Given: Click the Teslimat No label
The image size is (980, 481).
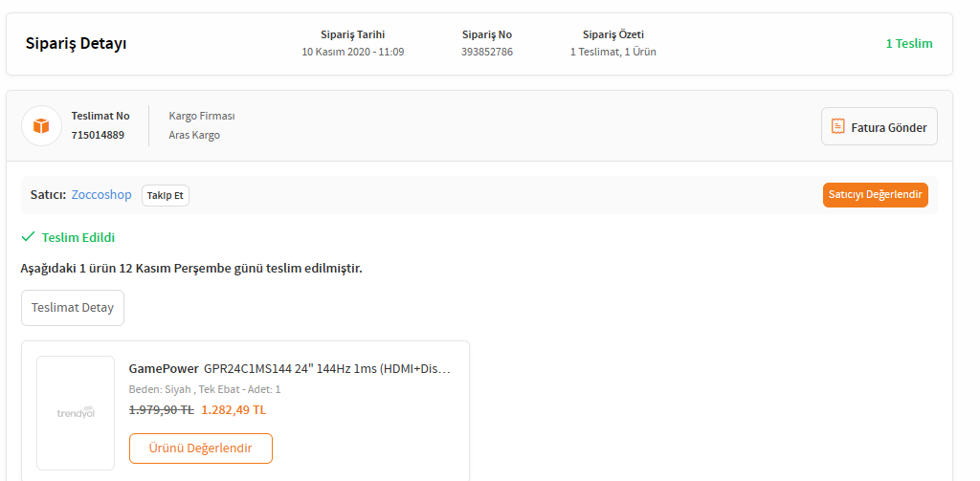Looking at the screenshot, I should [100, 117].
